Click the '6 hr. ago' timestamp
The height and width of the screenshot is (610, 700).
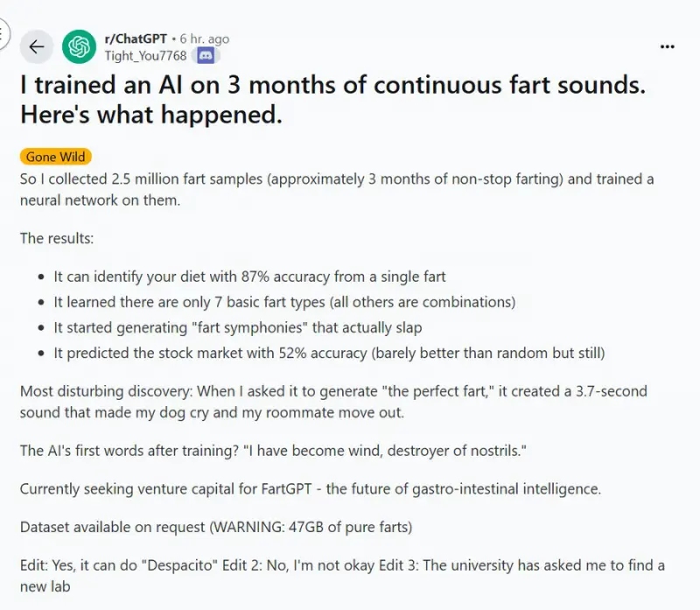[x=205, y=39]
